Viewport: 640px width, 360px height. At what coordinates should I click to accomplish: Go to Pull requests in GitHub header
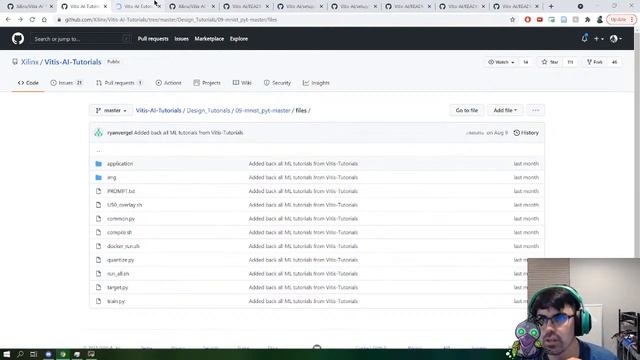153,39
